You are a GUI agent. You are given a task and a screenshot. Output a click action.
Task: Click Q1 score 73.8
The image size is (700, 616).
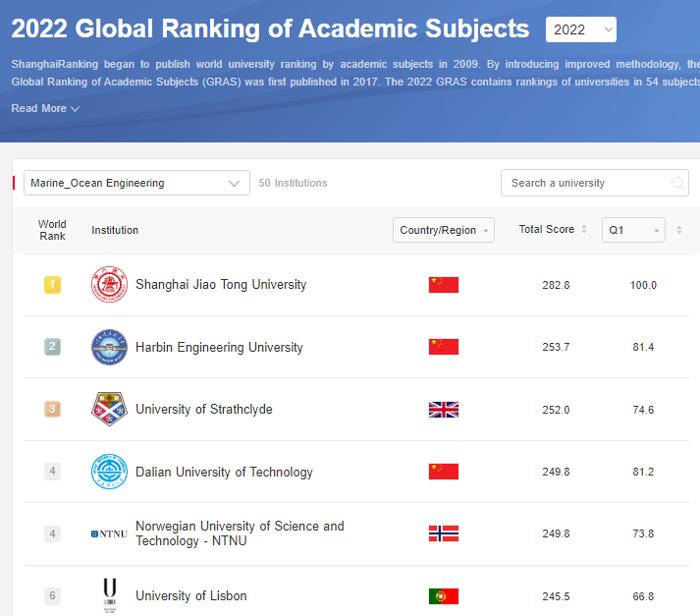tap(643, 533)
